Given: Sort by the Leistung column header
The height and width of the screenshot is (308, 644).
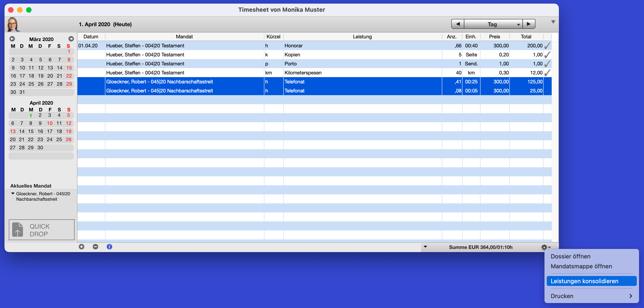Looking at the screenshot, I should click(362, 37).
